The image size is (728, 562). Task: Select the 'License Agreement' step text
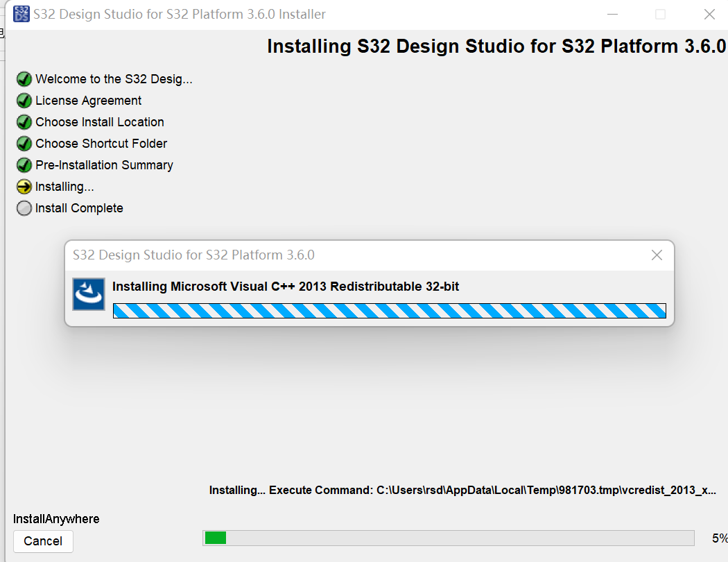pos(88,101)
